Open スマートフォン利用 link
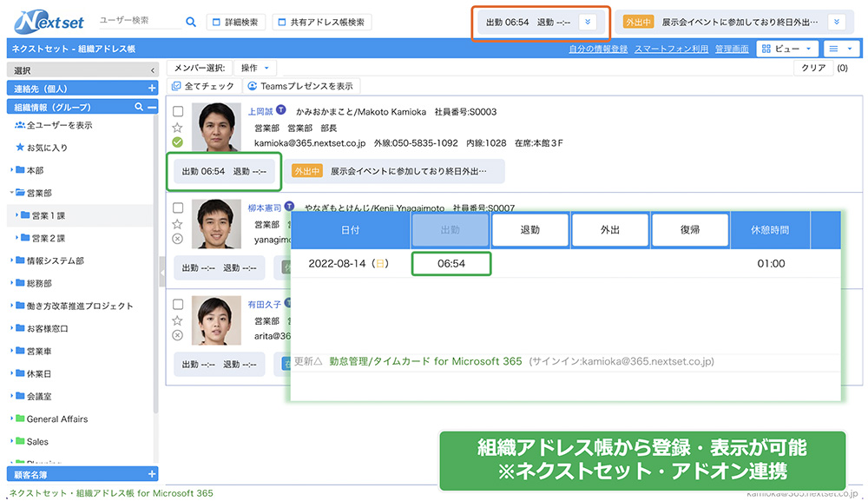The height and width of the screenshot is (501, 868). point(671,49)
